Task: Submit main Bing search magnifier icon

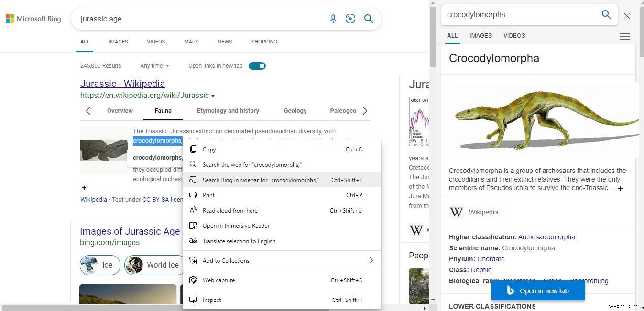Action: point(369,19)
